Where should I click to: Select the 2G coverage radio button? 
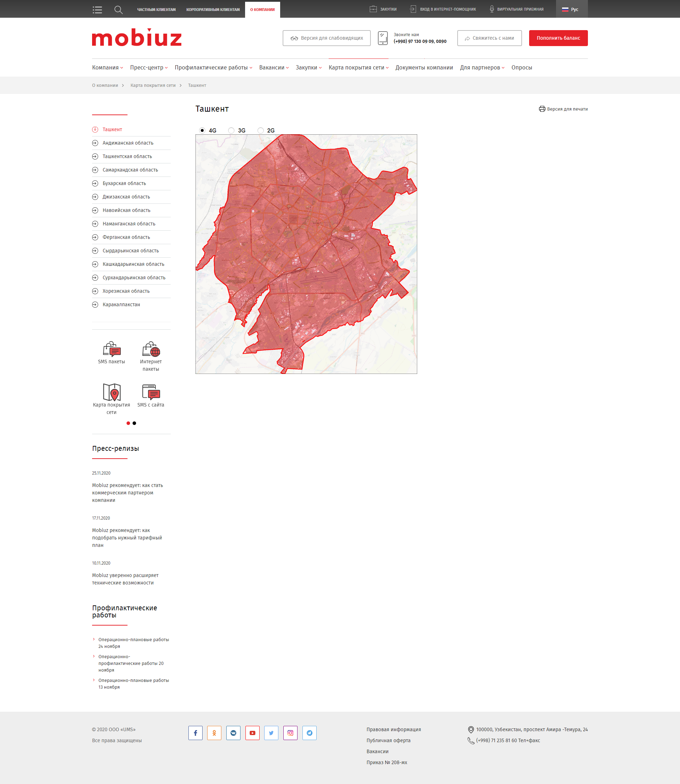261,130
